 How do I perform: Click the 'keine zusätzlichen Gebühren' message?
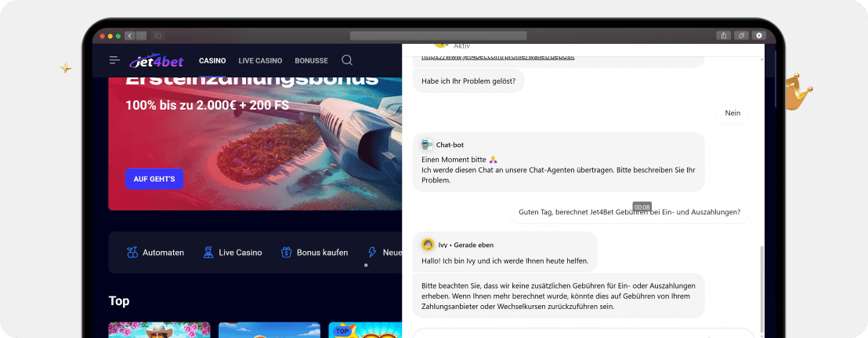tap(559, 296)
